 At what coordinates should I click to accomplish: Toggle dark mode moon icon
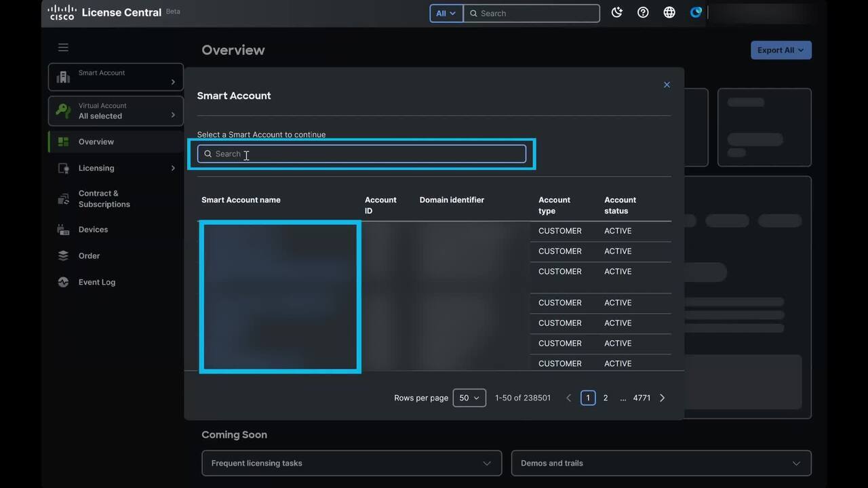point(617,13)
